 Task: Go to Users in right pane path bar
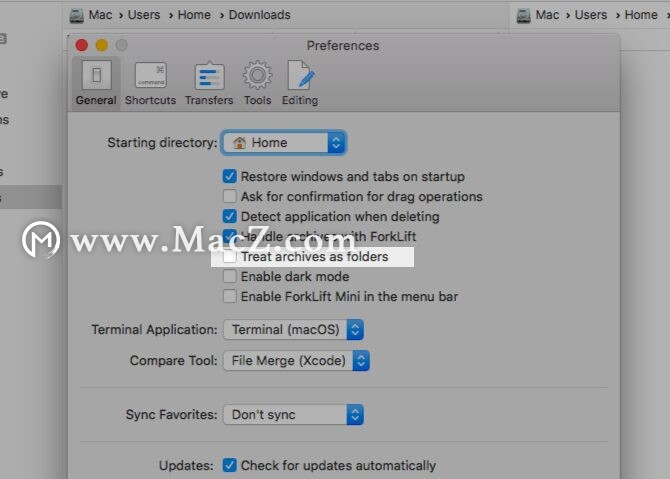[591, 15]
